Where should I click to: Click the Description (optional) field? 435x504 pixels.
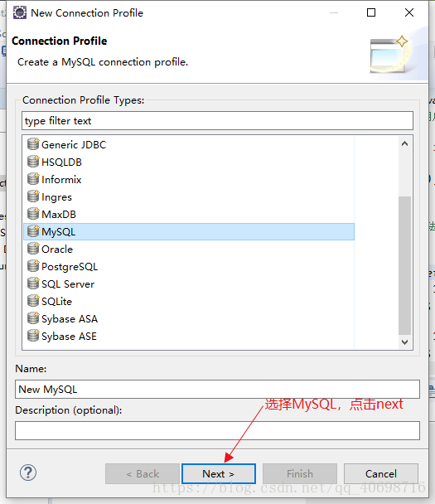click(x=217, y=431)
